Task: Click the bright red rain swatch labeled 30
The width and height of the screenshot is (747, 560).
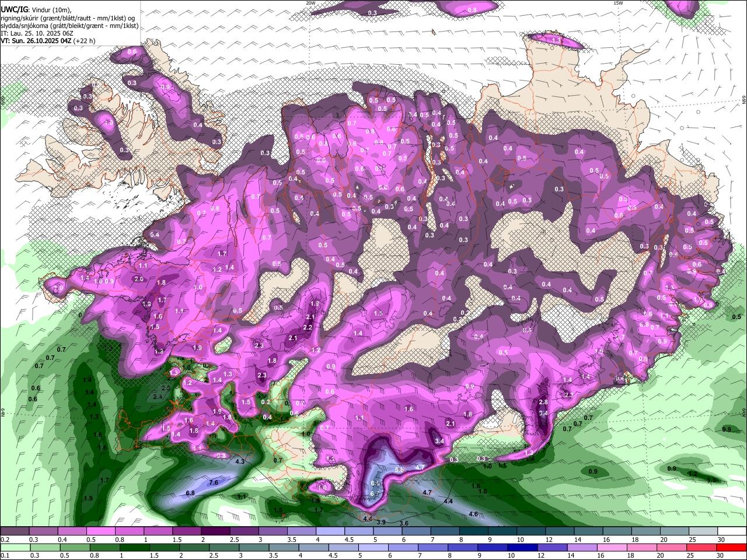Action: pyautogui.click(x=732, y=547)
